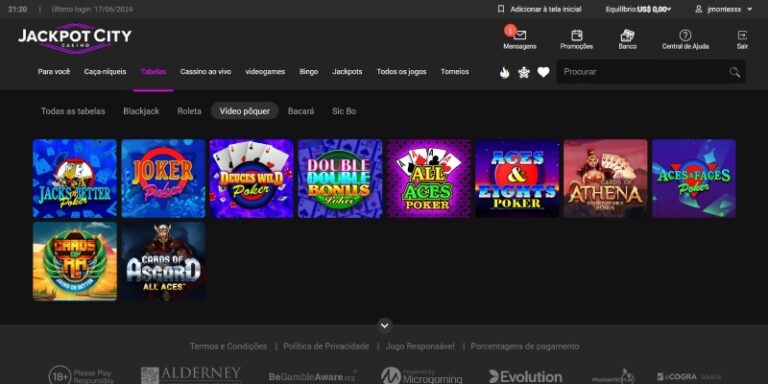The image size is (768, 384).
Task: Click the snowflake new games icon
Action: [x=524, y=72]
